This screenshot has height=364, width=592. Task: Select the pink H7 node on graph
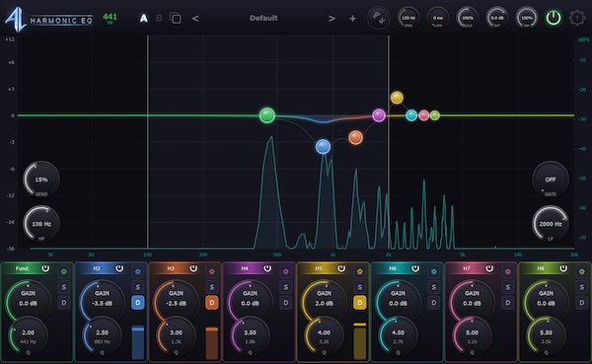424,115
